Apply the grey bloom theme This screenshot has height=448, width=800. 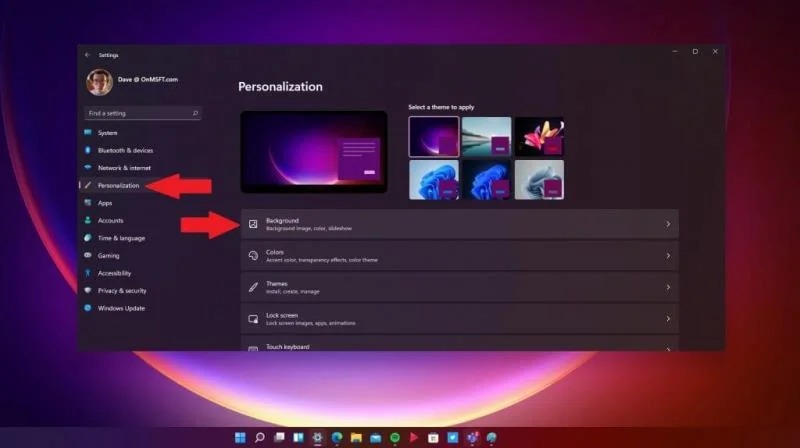click(x=539, y=180)
